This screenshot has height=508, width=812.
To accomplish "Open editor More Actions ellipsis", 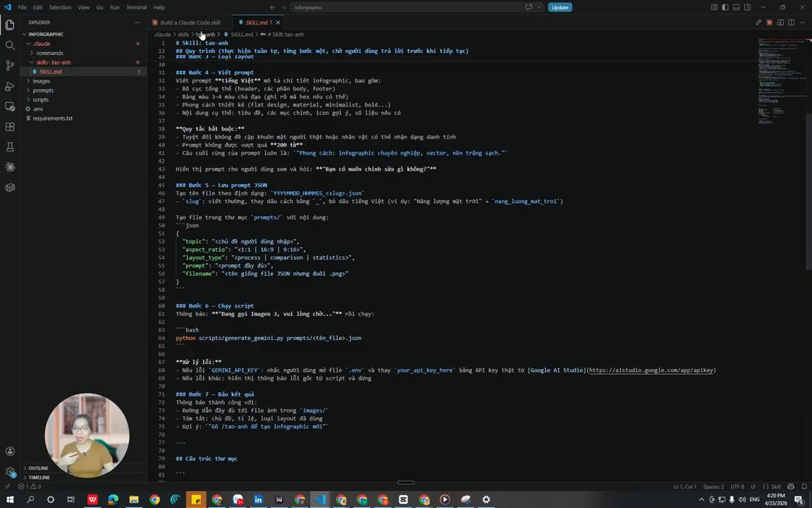I will (802, 23).
